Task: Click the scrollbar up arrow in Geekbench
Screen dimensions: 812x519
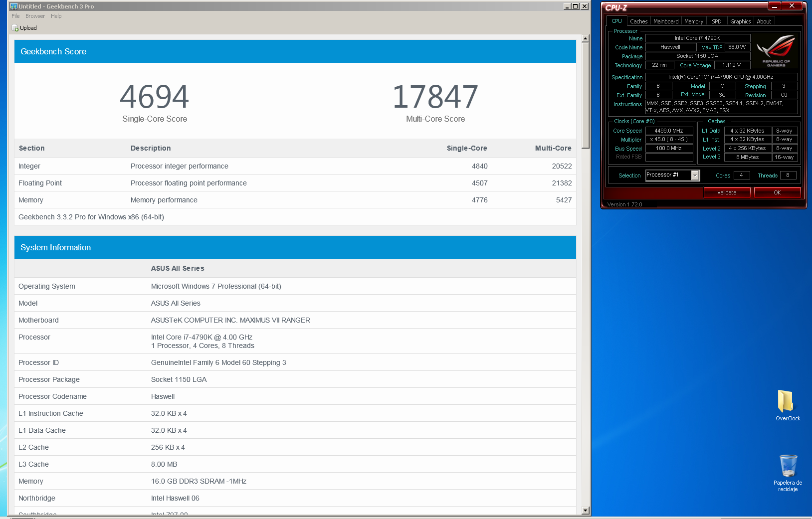Action: tap(586, 38)
